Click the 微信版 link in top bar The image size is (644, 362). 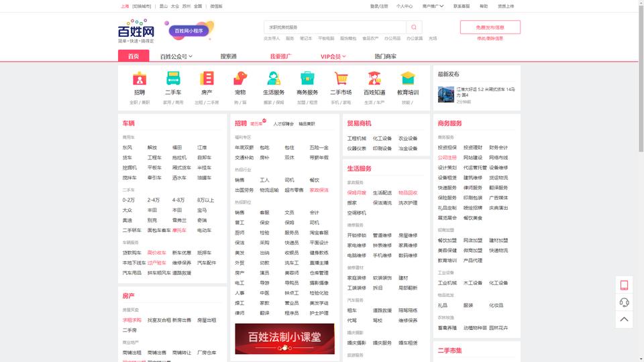pos(216,7)
